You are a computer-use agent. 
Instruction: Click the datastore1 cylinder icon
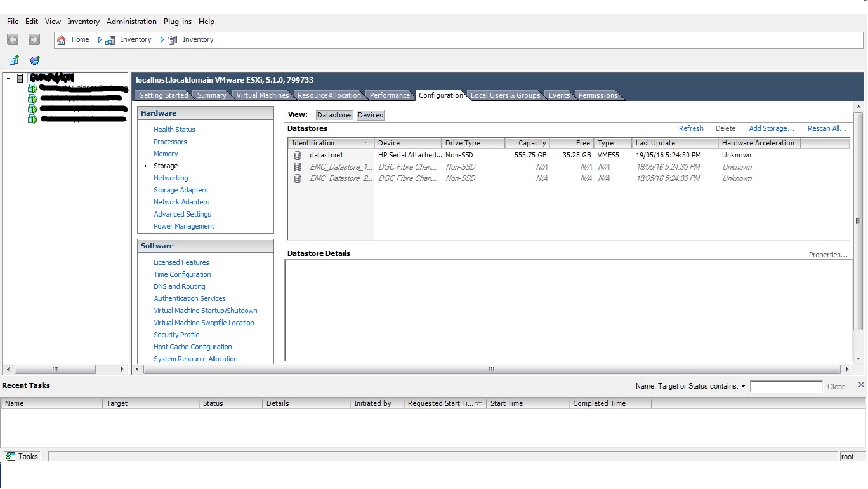coord(297,155)
